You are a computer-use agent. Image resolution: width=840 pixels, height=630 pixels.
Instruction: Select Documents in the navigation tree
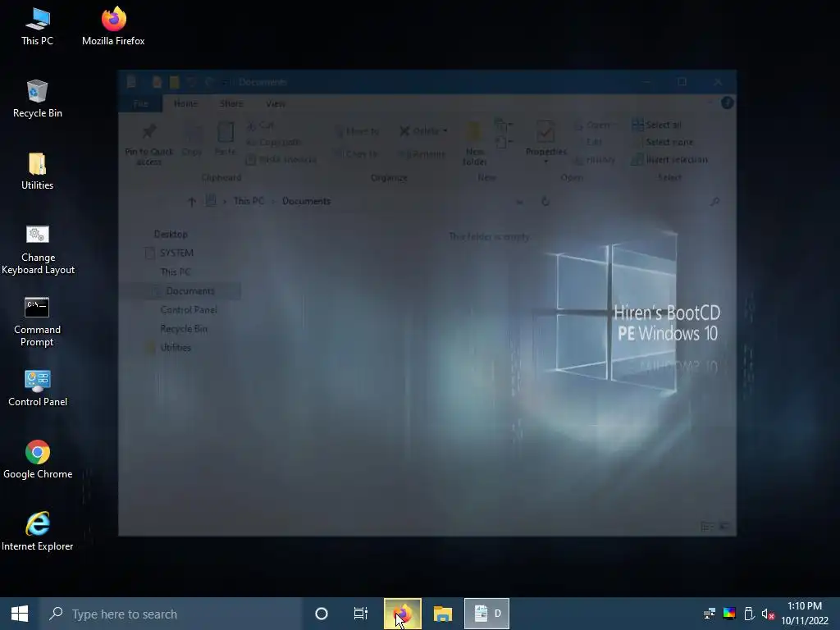(190, 291)
